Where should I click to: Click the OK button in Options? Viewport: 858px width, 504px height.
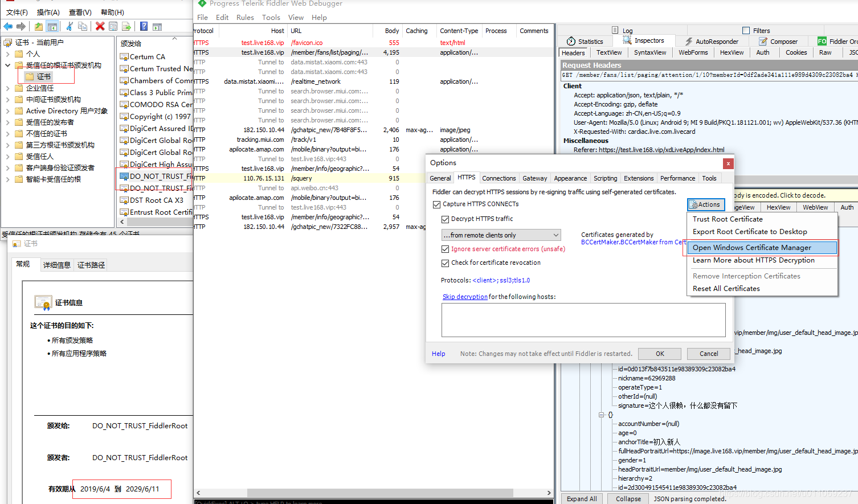coord(660,354)
